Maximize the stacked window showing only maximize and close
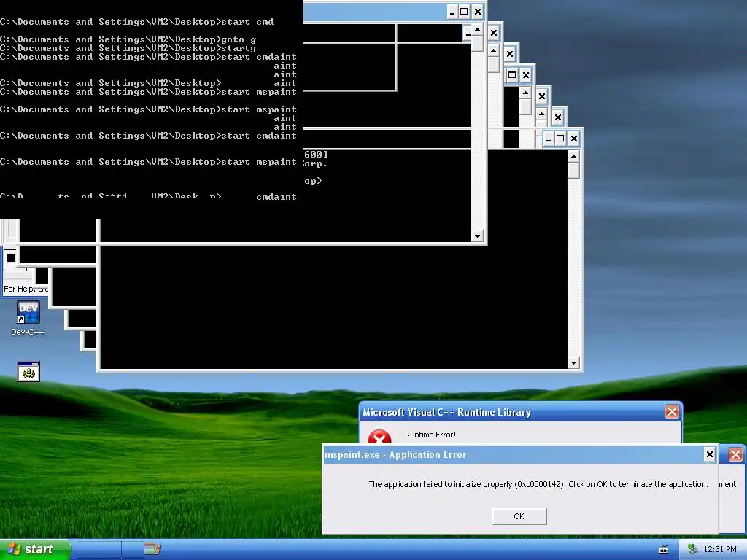The image size is (747, 560). point(511,75)
